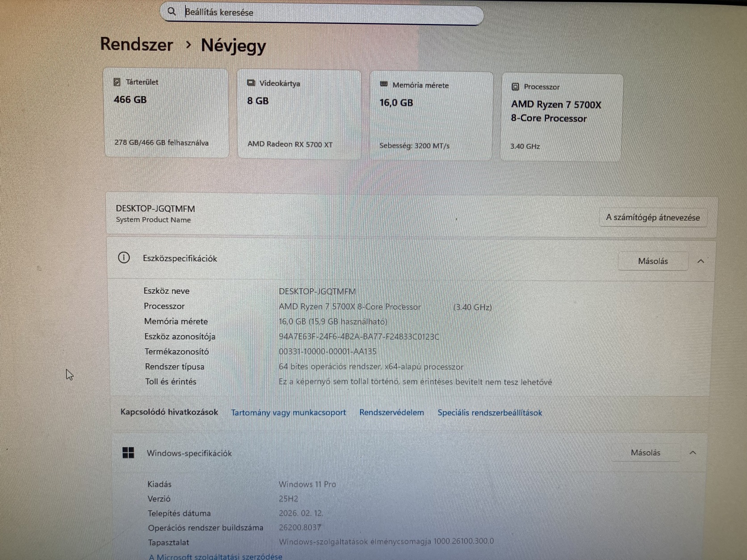
Task: Select the memory value 16,0 GB
Action: [333, 322]
